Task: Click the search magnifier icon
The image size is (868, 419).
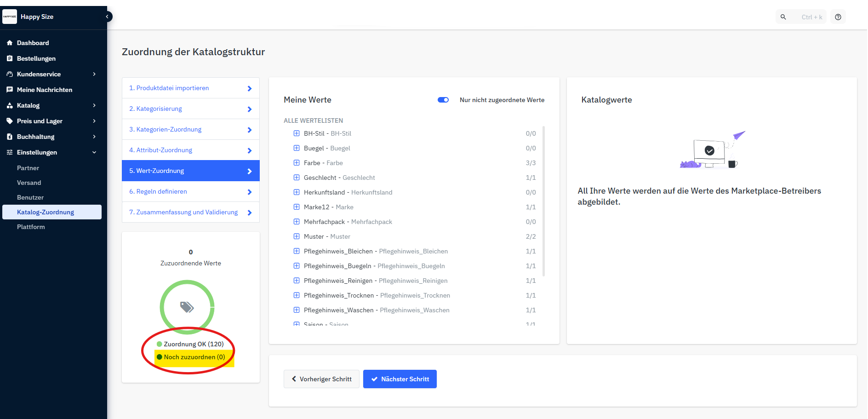Action: coord(783,17)
